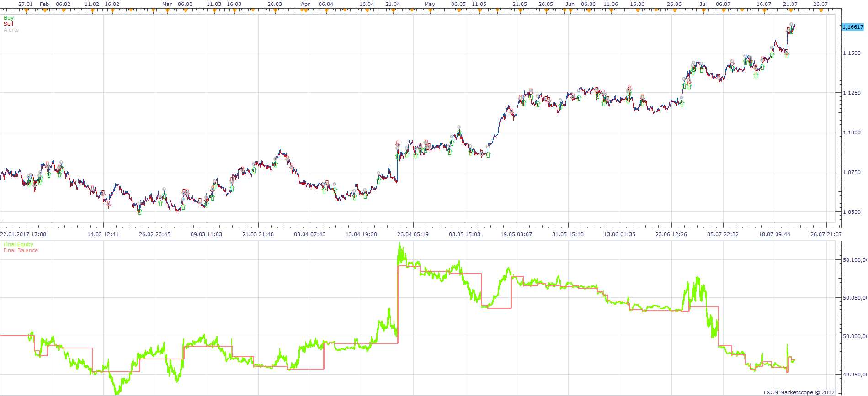
Task: Select the 09.03 11:03 time label
Action: coord(206,234)
